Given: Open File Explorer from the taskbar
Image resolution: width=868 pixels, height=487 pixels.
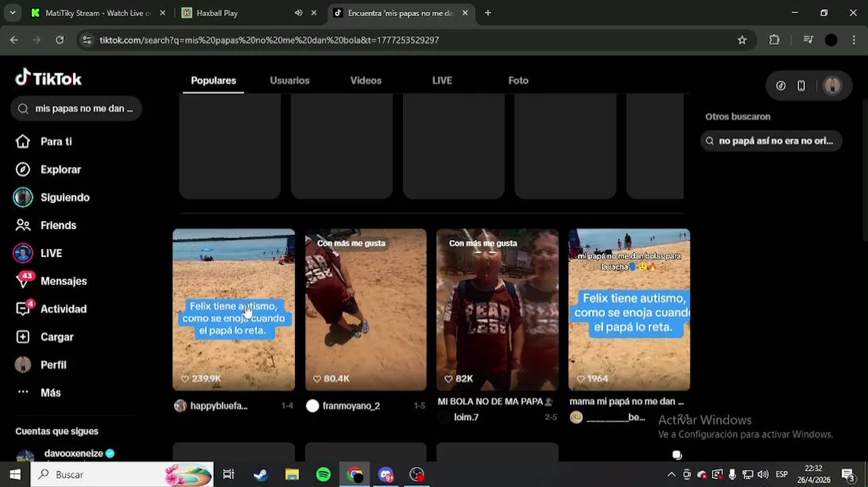Looking at the screenshot, I should click(291, 475).
